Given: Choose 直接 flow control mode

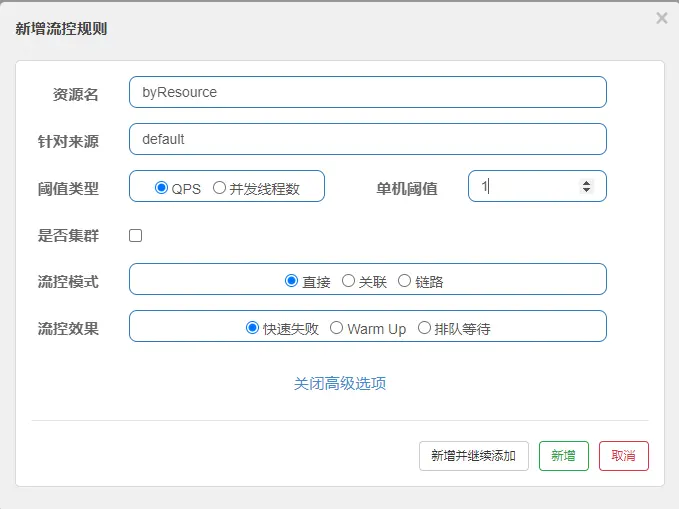Looking at the screenshot, I should 291,281.
